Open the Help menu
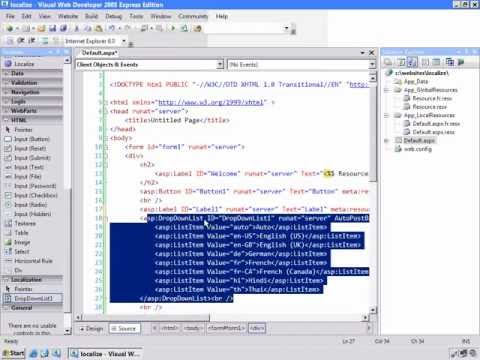The image size is (480, 360). tap(222, 16)
